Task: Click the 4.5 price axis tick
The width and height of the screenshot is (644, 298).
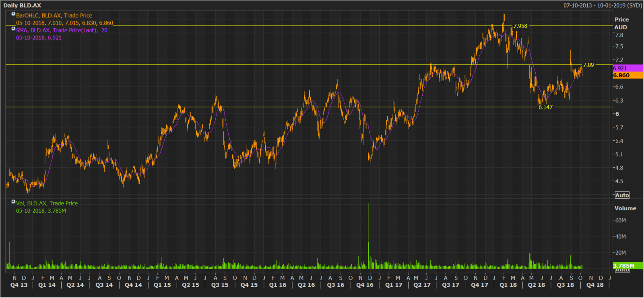Action: (619, 181)
